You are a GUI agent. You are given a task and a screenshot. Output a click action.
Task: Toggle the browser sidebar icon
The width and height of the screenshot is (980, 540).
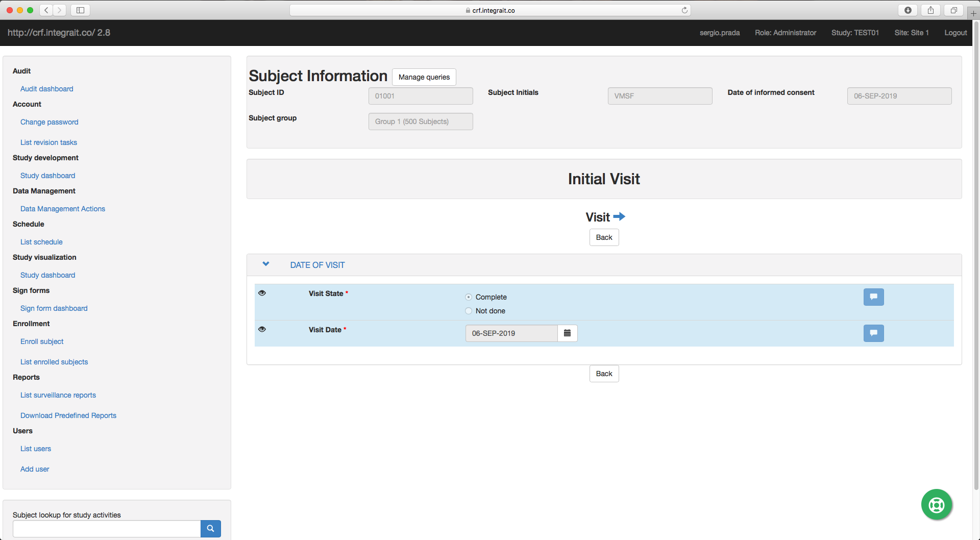click(80, 10)
